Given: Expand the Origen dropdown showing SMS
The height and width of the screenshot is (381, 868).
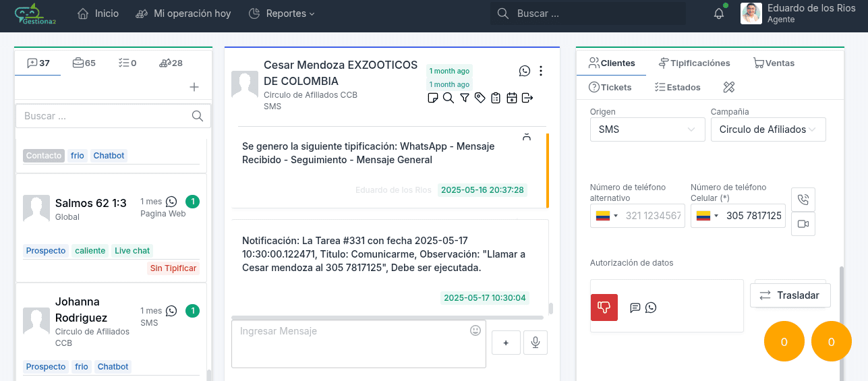Looking at the screenshot, I should [x=647, y=129].
